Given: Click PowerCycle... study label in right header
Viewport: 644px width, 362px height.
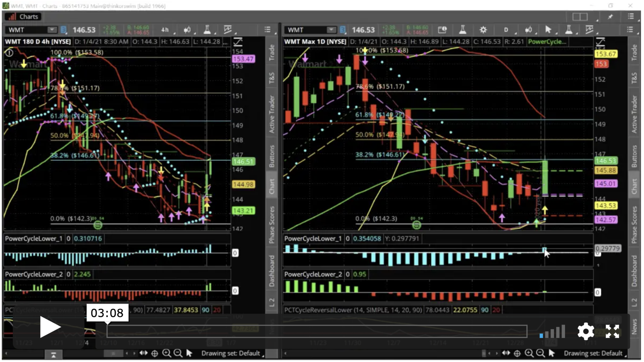Looking at the screenshot, I should pyautogui.click(x=547, y=42).
